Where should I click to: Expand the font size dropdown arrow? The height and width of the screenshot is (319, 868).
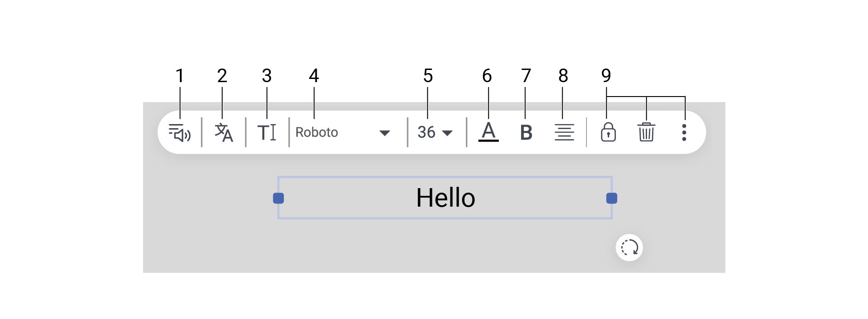tap(447, 133)
